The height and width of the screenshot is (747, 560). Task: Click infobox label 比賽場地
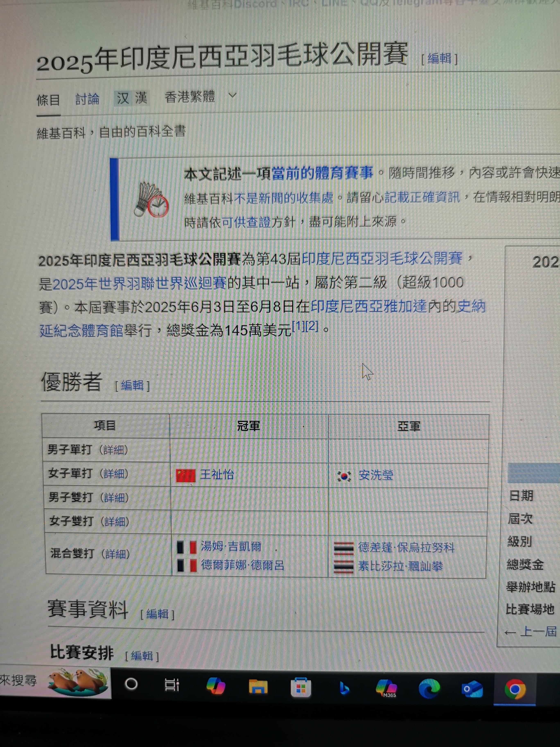click(x=530, y=610)
